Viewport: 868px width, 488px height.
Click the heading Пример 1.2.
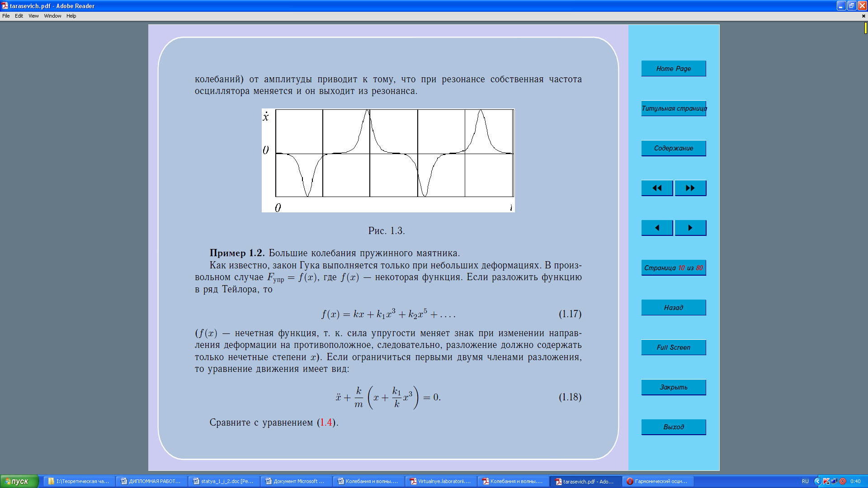(237, 253)
